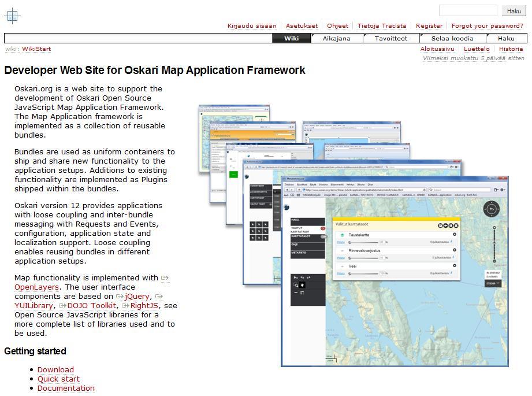Click the round pan control on Oskari map
Image resolution: width=532 pixels, height=396 pixels.
pos(492,209)
